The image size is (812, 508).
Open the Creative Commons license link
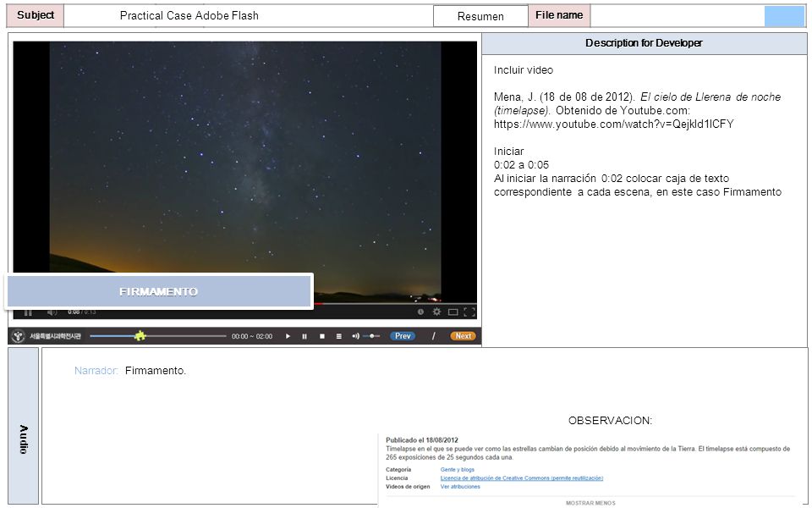[x=522, y=478]
